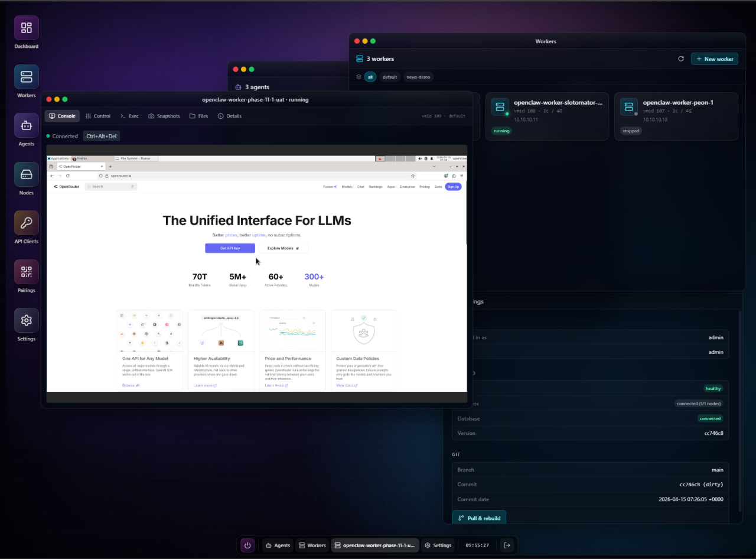Send Ctrl+Alt+Del to the console
This screenshot has width=756, height=559.
(102, 136)
